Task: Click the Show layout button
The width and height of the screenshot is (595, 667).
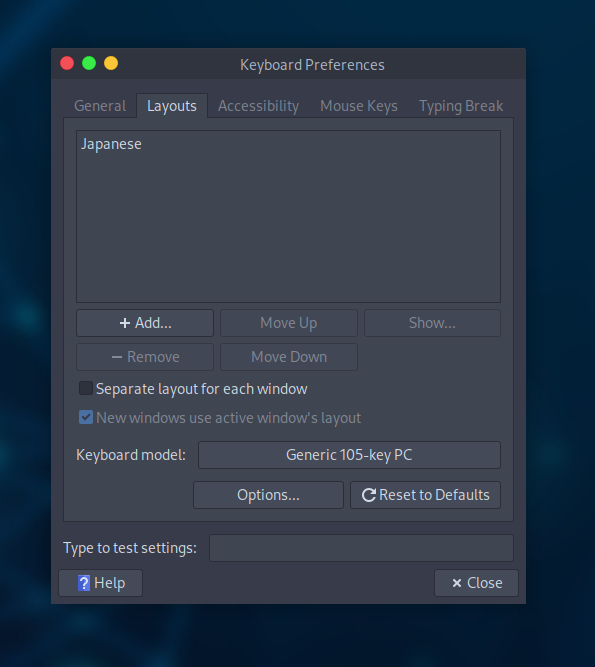Action: tap(432, 323)
